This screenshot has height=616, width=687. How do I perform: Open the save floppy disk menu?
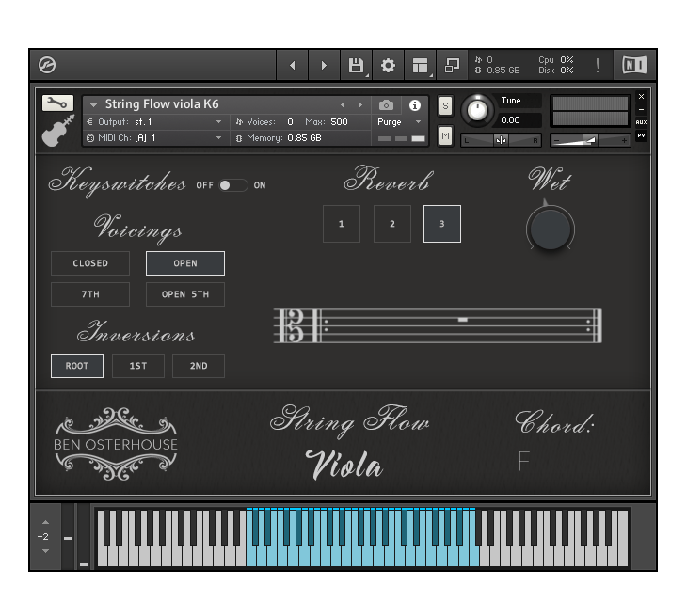pos(356,66)
